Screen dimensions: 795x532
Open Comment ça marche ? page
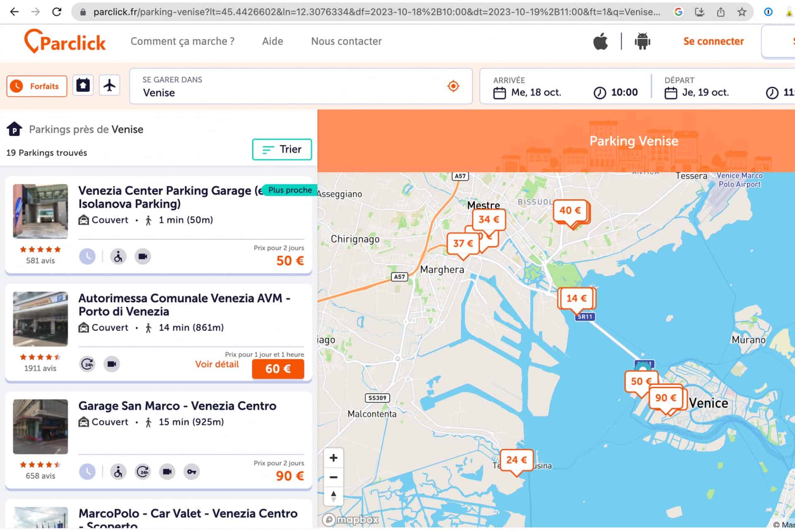coord(183,41)
